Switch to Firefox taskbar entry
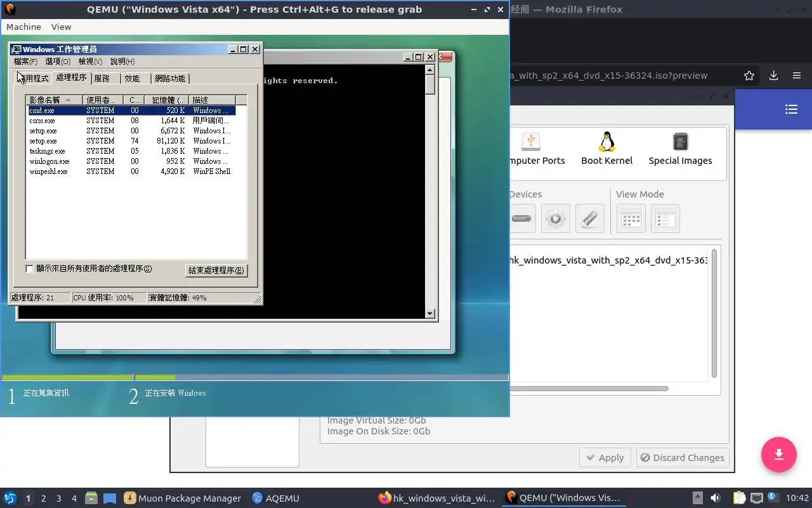This screenshot has height=508, width=812. 436,498
